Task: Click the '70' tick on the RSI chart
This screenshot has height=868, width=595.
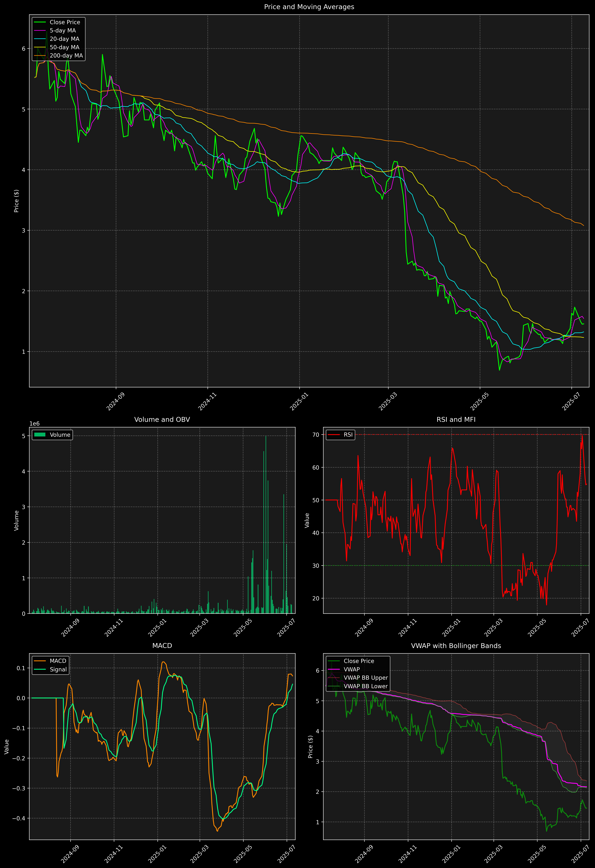Action: [316, 435]
